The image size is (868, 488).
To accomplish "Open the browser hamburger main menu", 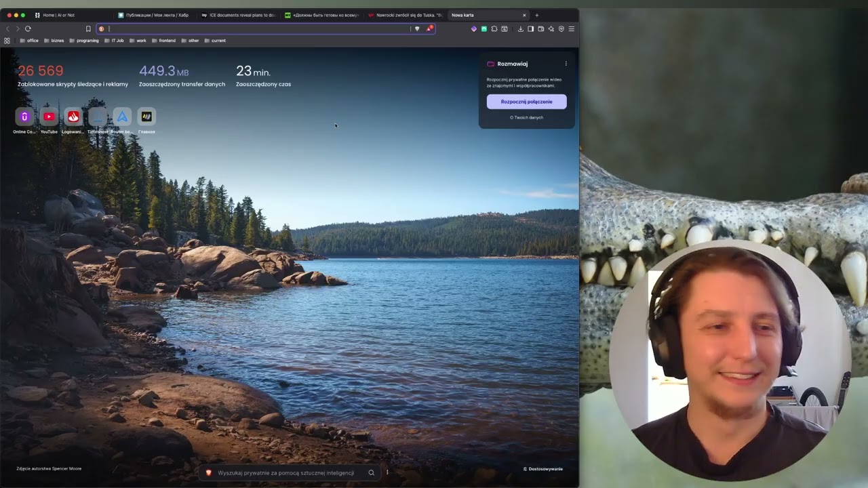I will [571, 28].
